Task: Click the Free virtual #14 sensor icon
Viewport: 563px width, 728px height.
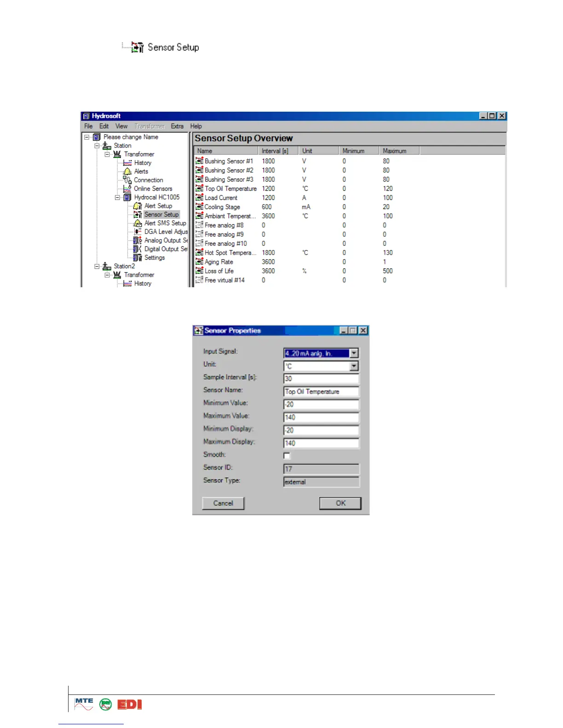Action: [199, 280]
